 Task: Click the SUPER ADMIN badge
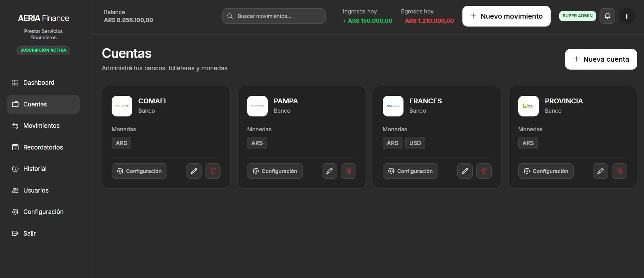pos(577,16)
